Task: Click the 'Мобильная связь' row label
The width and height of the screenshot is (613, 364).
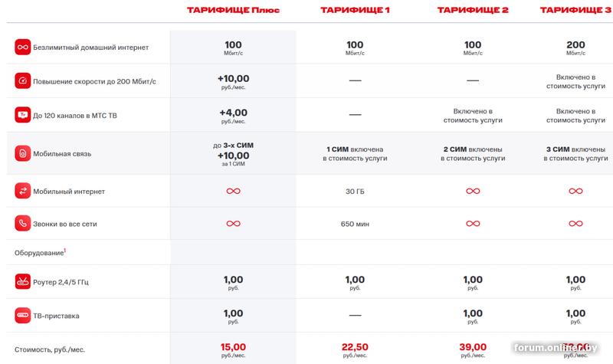Action: (x=62, y=154)
